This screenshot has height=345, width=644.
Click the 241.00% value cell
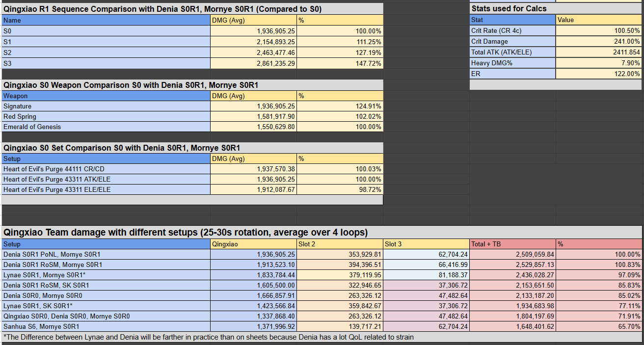[x=599, y=41]
